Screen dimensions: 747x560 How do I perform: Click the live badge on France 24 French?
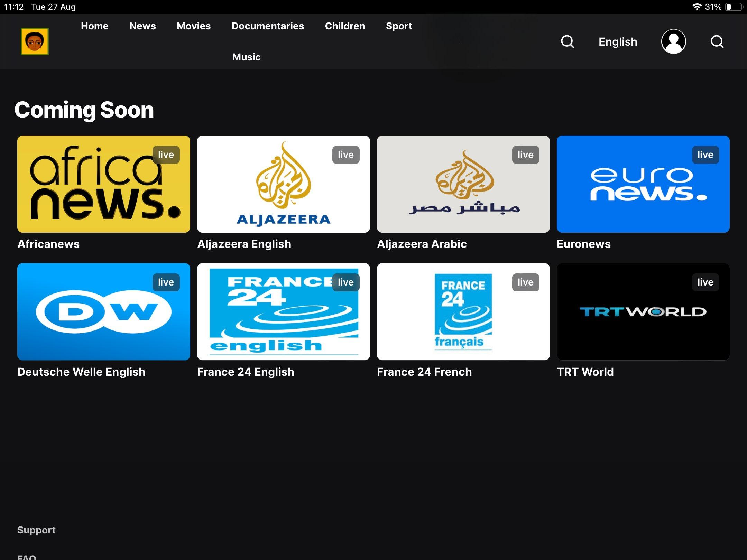526,282
